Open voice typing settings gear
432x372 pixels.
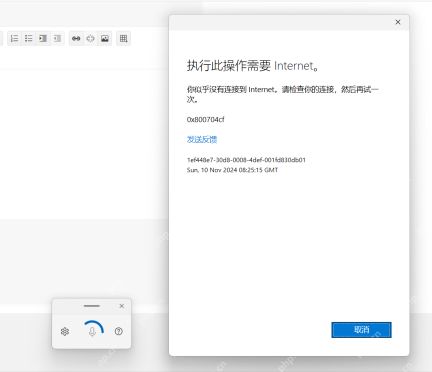coord(65,331)
